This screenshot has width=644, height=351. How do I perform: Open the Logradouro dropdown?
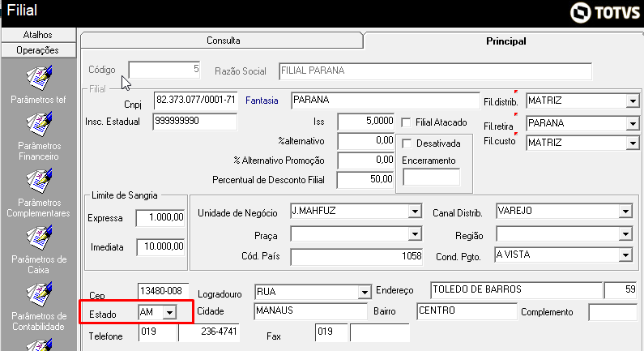pos(365,292)
